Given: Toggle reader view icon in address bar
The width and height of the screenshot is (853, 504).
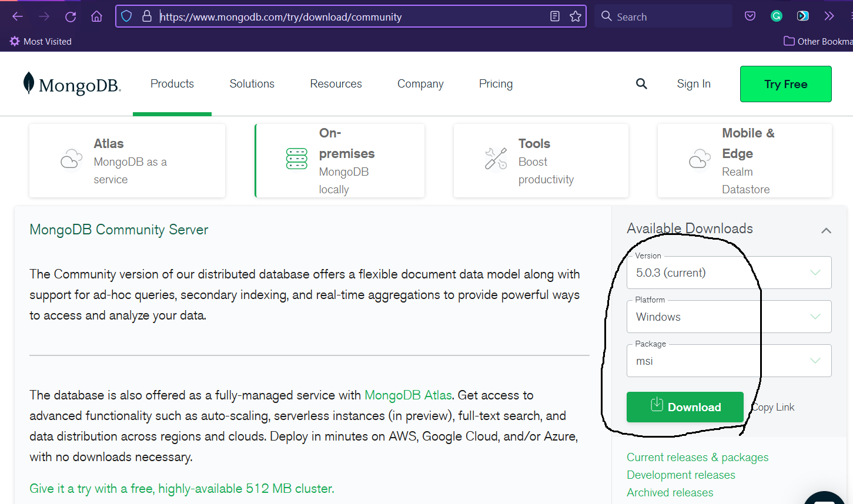Looking at the screenshot, I should point(555,16).
